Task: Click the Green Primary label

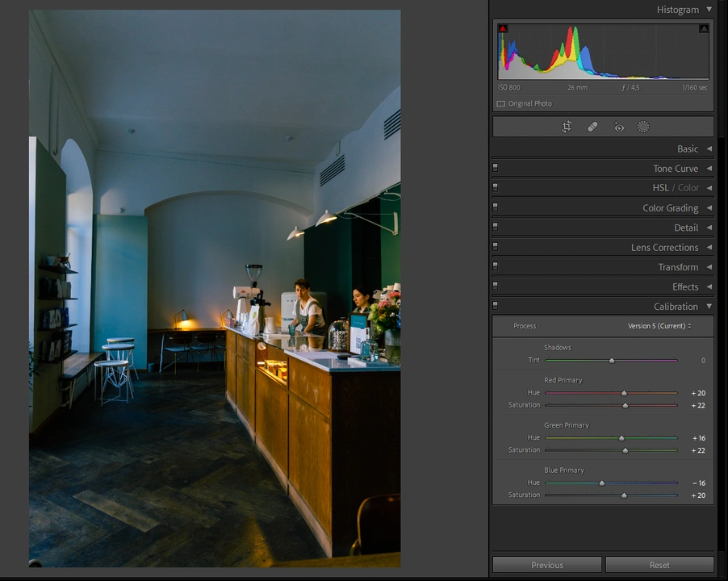Action: tap(567, 425)
